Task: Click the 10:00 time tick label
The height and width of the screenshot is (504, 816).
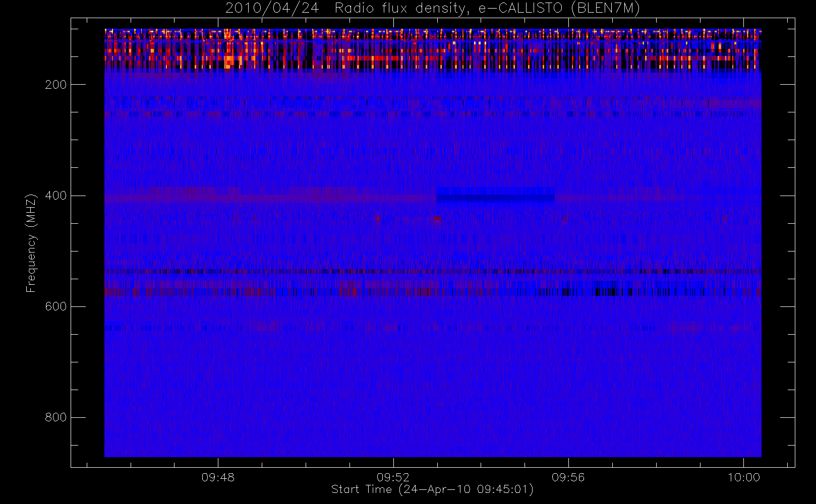Action: [x=743, y=477]
